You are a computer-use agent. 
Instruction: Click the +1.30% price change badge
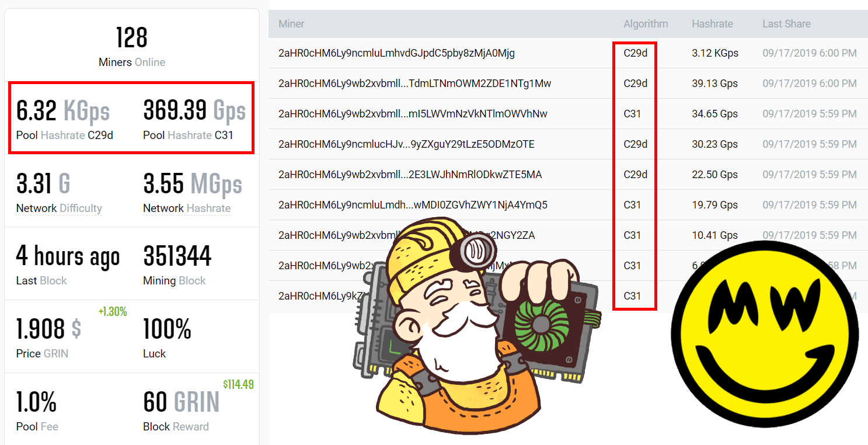click(113, 312)
